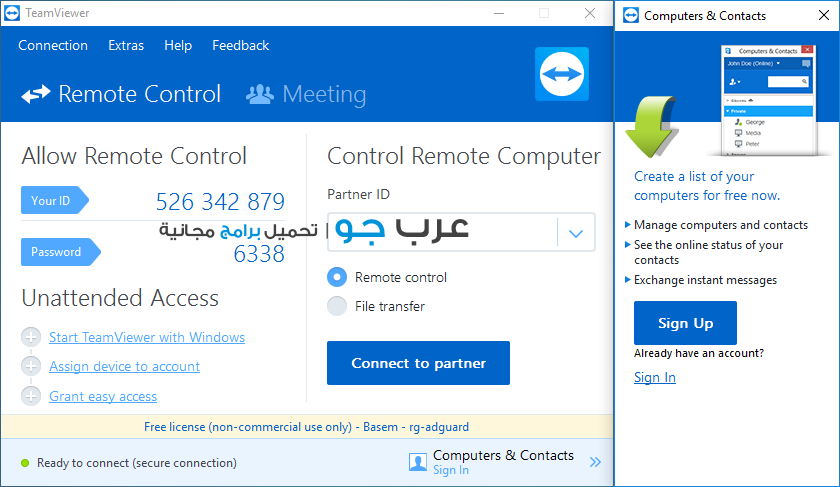
Task: Click the Computers & Contacts person icon in the status bar
Action: [x=418, y=462]
